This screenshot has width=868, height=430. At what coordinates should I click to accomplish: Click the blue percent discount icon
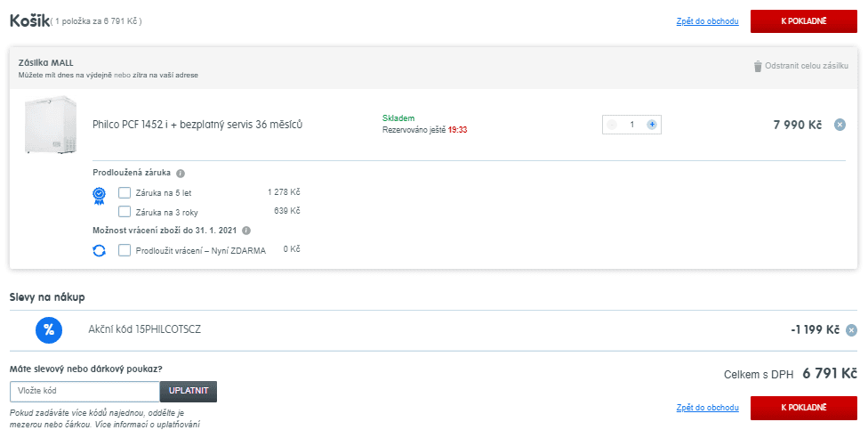(x=49, y=330)
